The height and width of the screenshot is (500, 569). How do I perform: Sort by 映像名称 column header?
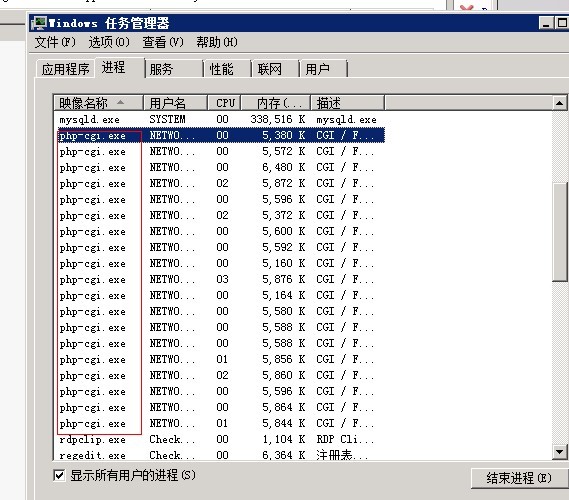click(x=98, y=103)
